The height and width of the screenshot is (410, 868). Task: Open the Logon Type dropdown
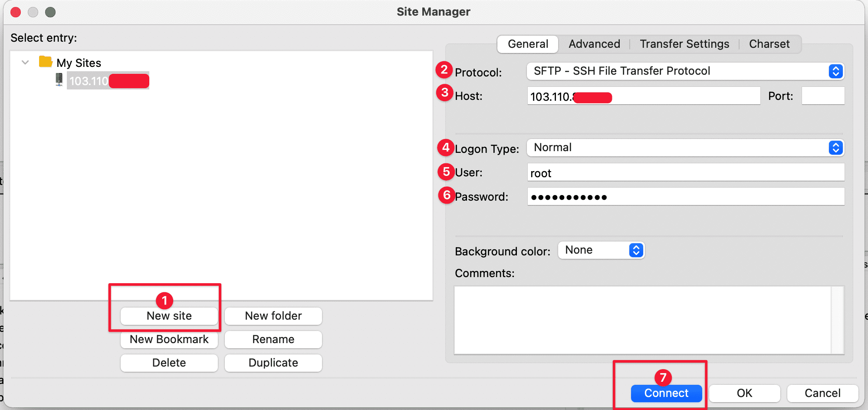click(x=835, y=148)
